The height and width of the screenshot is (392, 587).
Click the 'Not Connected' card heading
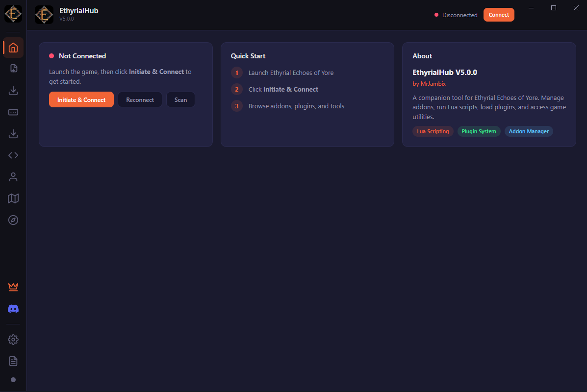(82, 56)
